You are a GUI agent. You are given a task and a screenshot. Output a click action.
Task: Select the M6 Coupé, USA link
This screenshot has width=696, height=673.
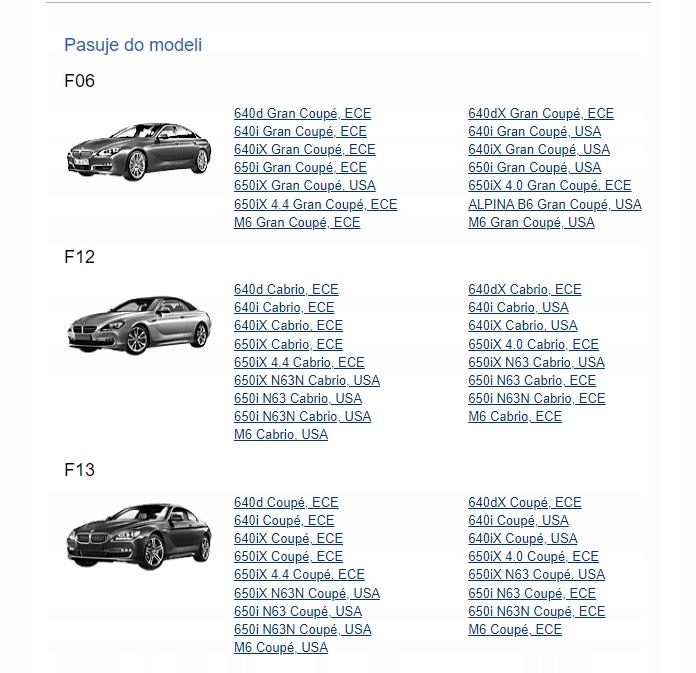(281, 647)
